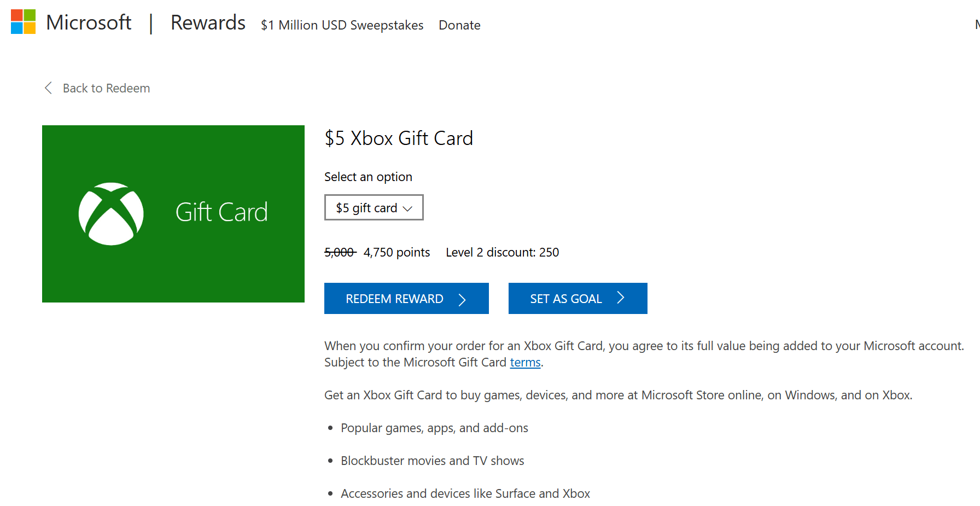Click the partially visible menu item top right

pos(976,24)
